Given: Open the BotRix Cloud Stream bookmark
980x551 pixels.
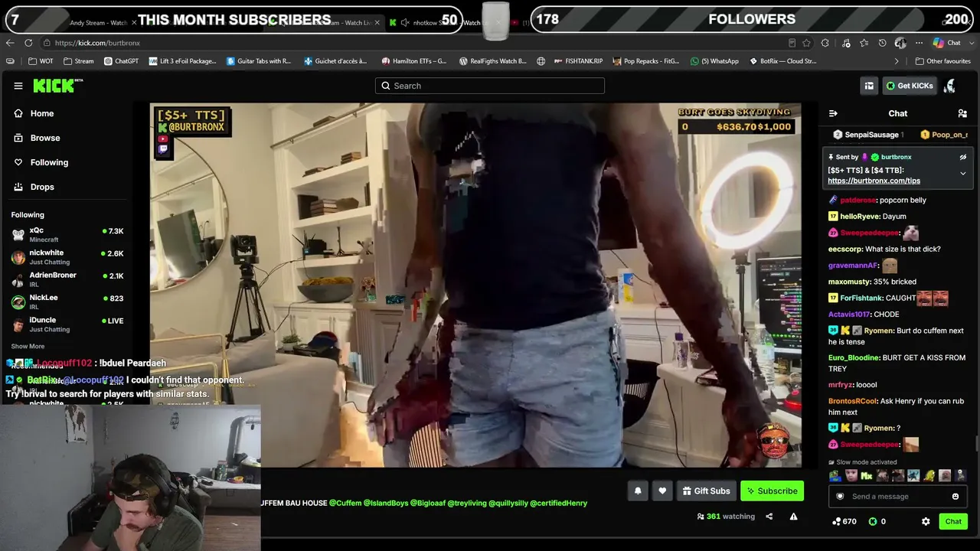Looking at the screenshot, I should [782, 61].
